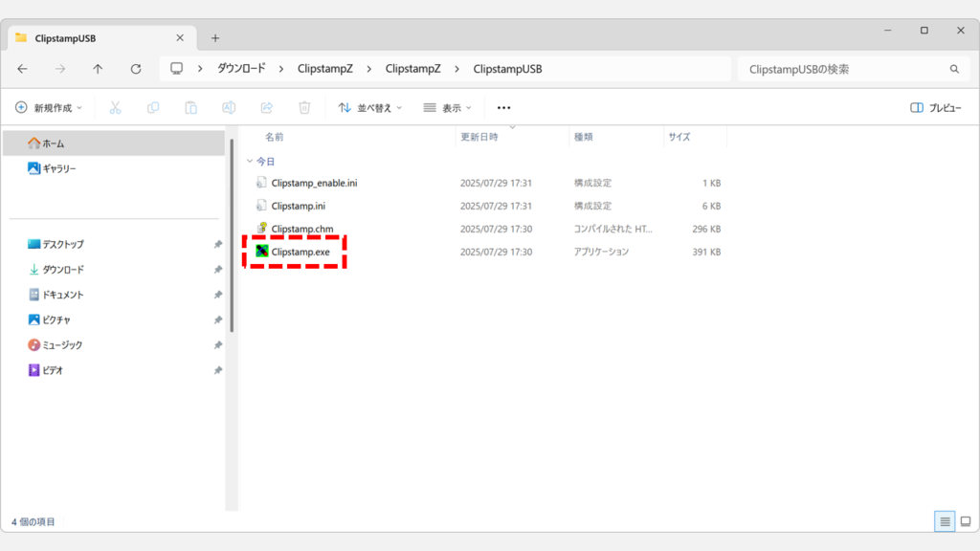
Task: Expand chevron after ダウンロード in address bar
Action: pyautogui.click(x=281, y=69)
